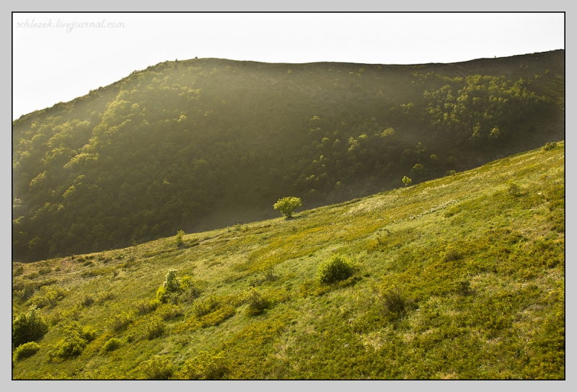
Task: Click the small tree left of center slope
Action: [180, 236]
